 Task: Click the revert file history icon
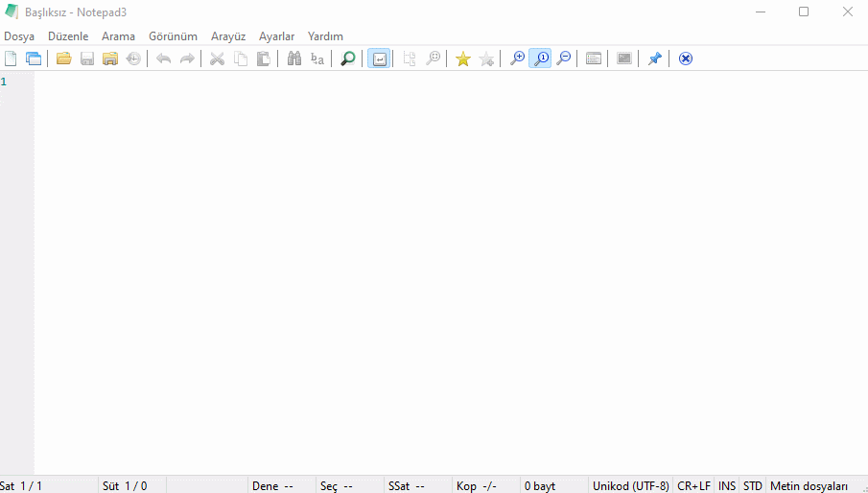pos(133,59)
